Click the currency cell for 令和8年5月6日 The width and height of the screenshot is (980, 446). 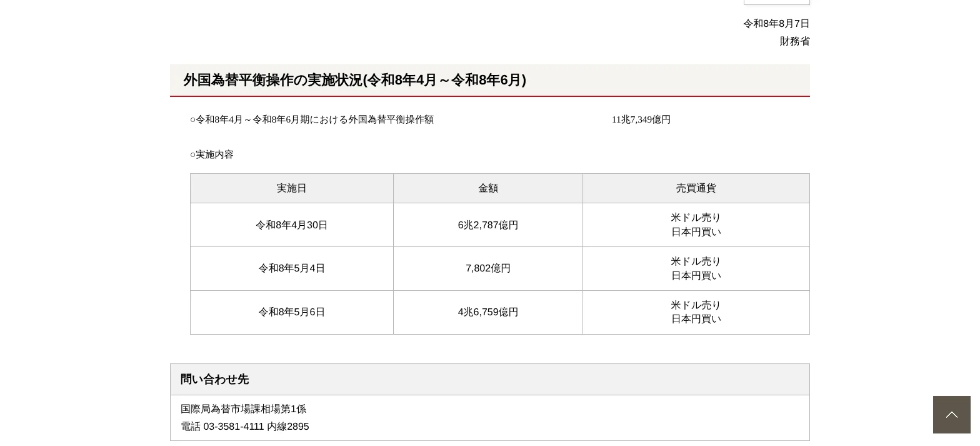696,313
